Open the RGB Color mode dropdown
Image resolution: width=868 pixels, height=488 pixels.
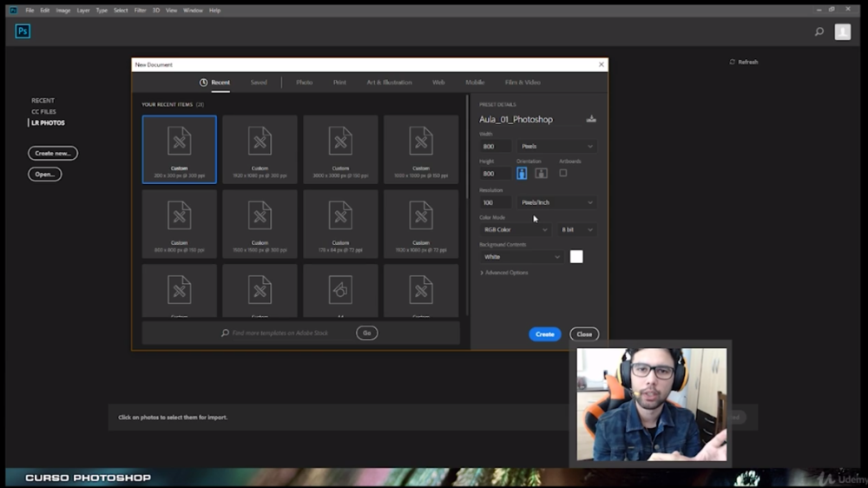tap(515, 229)
